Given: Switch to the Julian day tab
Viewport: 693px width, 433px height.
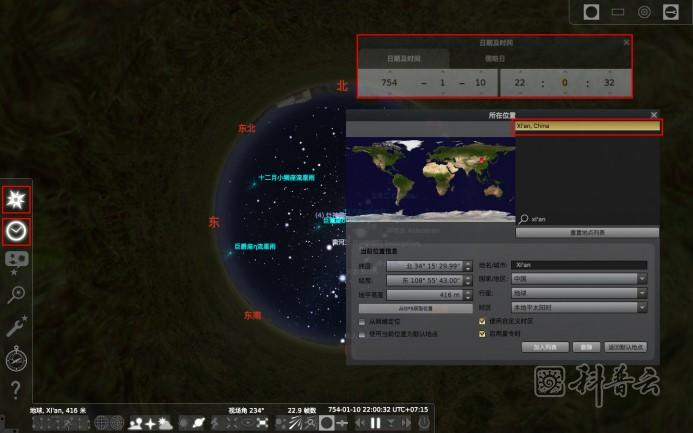Looking at the screenshot, I should tap(495, 59).
